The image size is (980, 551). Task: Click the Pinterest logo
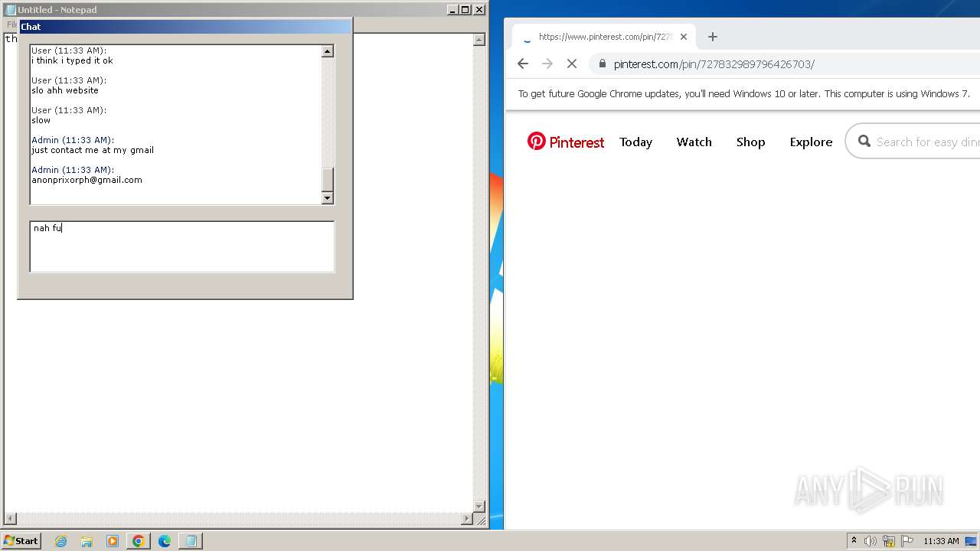(x=566, y=142)
